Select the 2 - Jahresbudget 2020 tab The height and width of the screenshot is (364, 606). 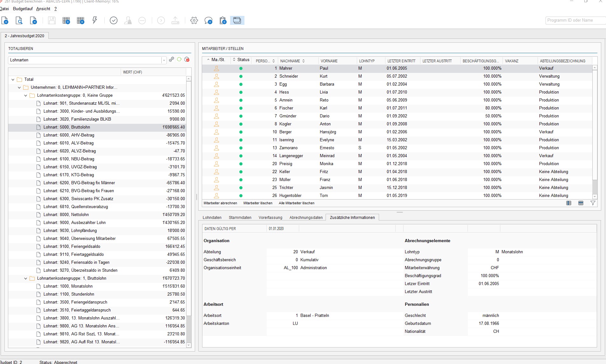pos(25,36)
